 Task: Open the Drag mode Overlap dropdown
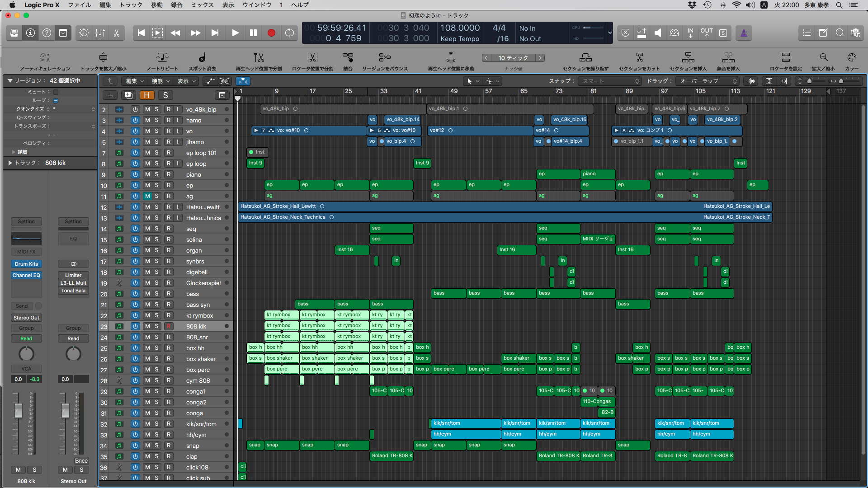(x=708, y=81)
